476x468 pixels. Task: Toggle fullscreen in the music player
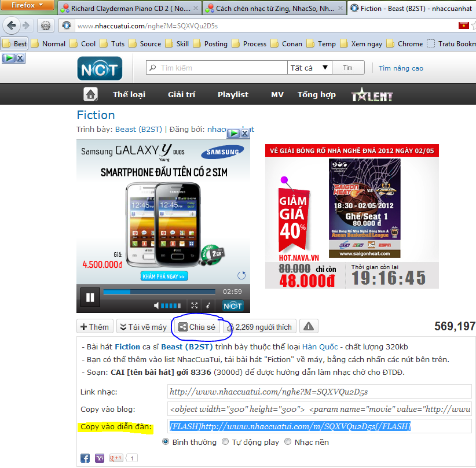click(x=195, y=305)
